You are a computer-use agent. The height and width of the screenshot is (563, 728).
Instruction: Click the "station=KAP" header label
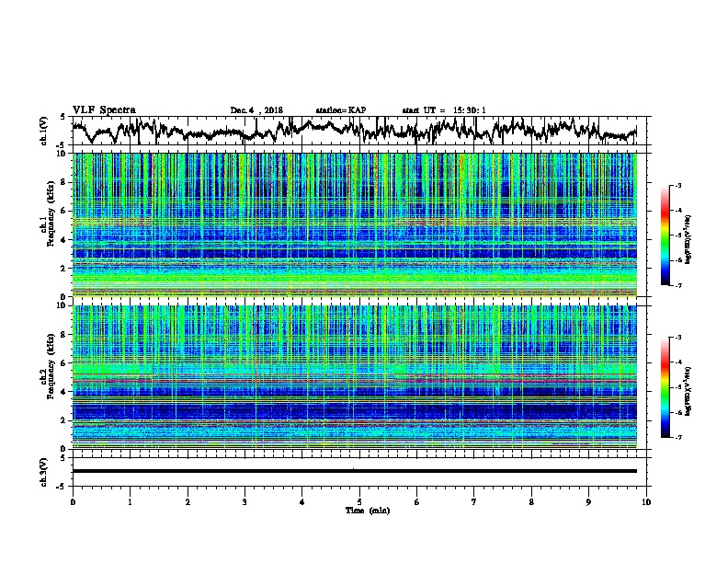(341, 110)
